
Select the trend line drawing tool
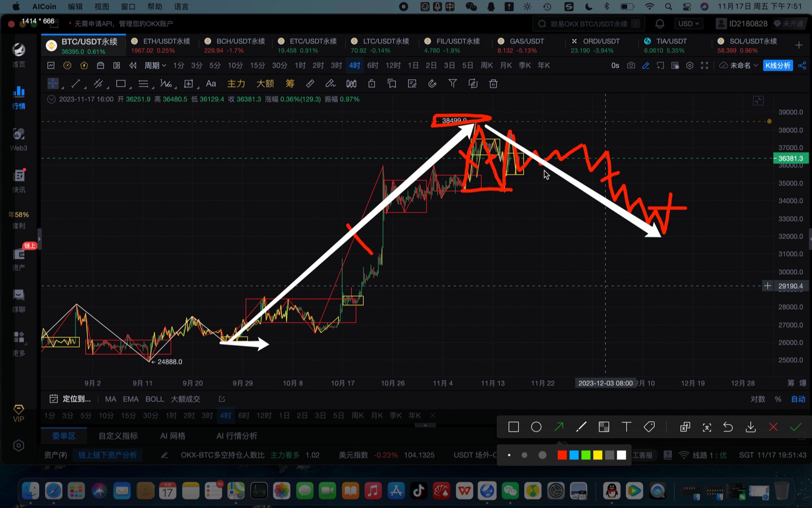coord(75,84)
